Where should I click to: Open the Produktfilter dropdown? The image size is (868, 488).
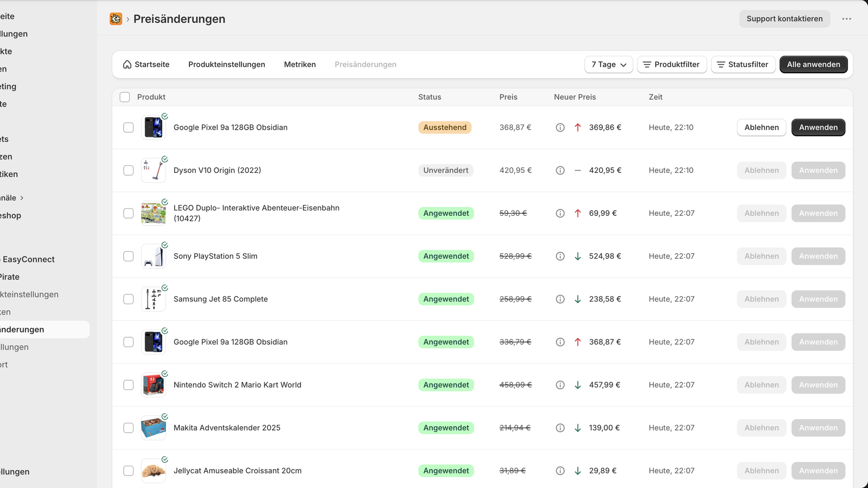(x=672, y=65)
